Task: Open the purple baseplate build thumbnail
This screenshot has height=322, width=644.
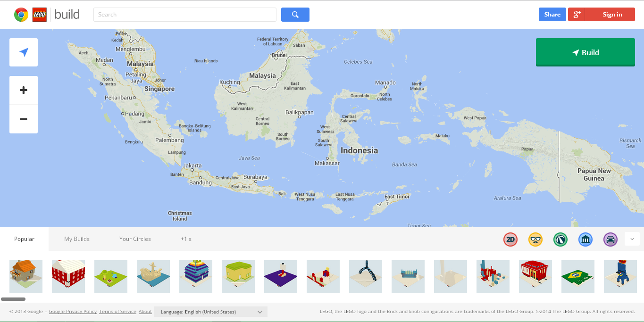Action: pyautogui.click(x=281, y=277)
